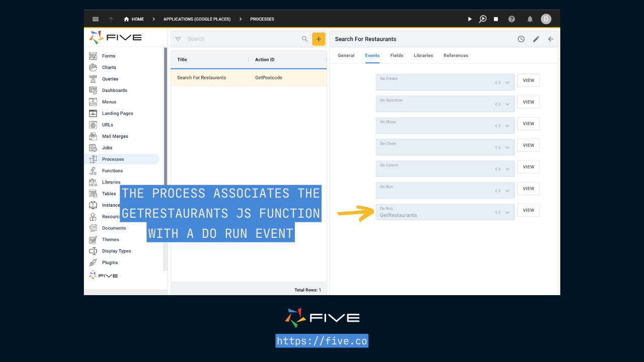Open the References tab

pos(456,55)
